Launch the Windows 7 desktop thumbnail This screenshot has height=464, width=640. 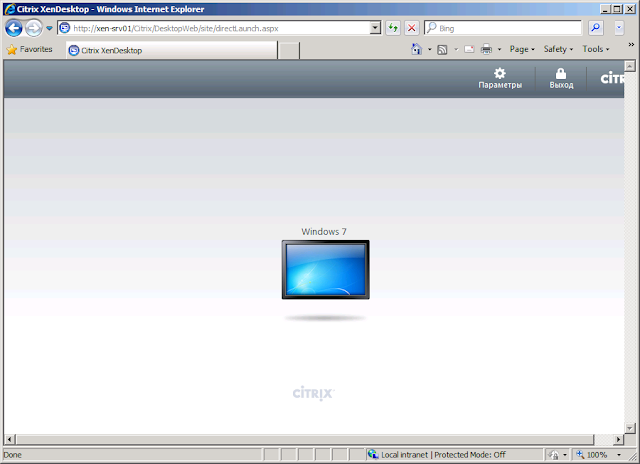coord(325,269)
